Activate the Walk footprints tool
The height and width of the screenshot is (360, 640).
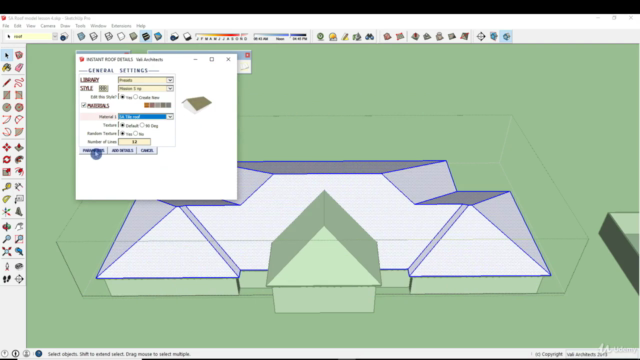click(x=7, y=279)
